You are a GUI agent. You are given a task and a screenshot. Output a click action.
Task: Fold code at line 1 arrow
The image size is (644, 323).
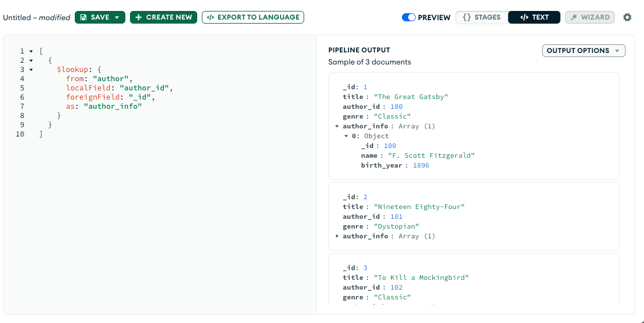(31, 51)
